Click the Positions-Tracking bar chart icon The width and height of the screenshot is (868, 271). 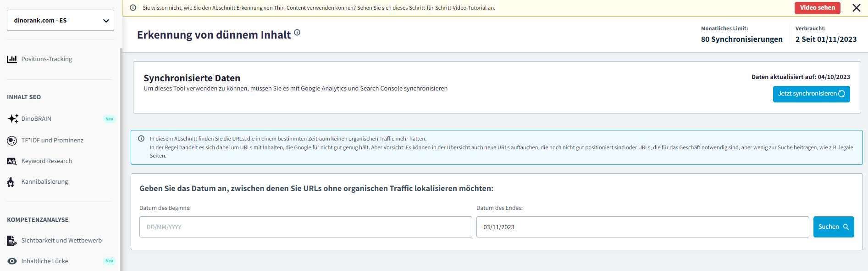pyautogui.click(x=12, y=59)
